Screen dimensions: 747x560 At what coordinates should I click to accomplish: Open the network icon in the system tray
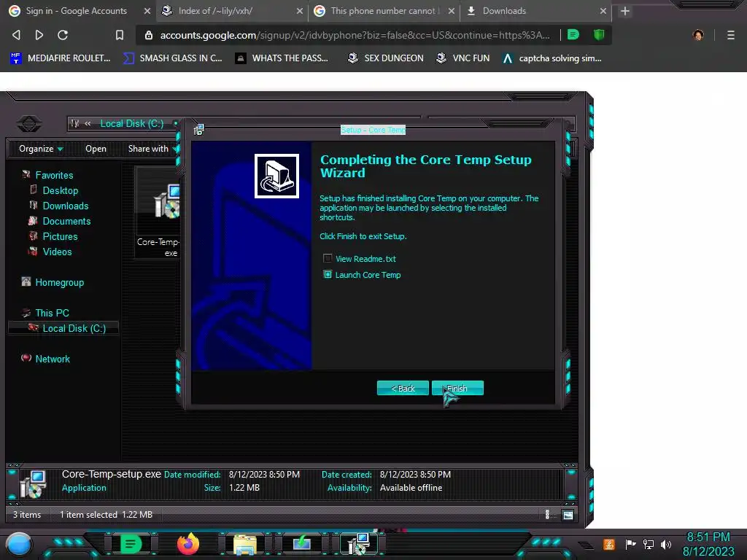(x=649, y=544)
